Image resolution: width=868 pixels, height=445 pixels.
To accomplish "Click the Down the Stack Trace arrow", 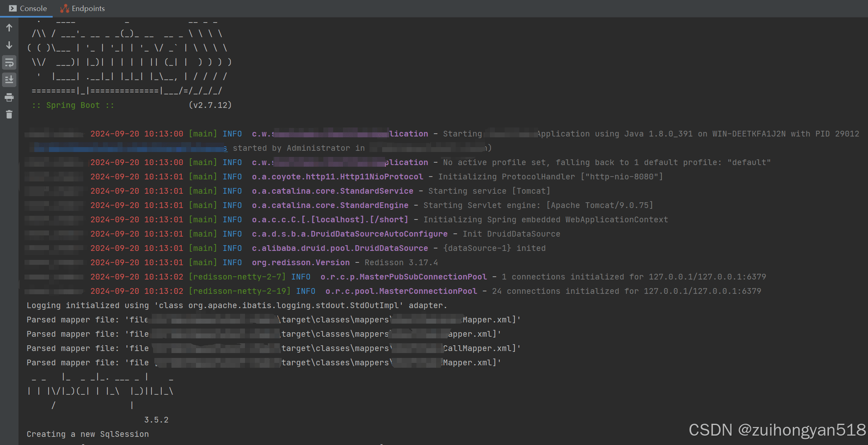I will point(9,45).
